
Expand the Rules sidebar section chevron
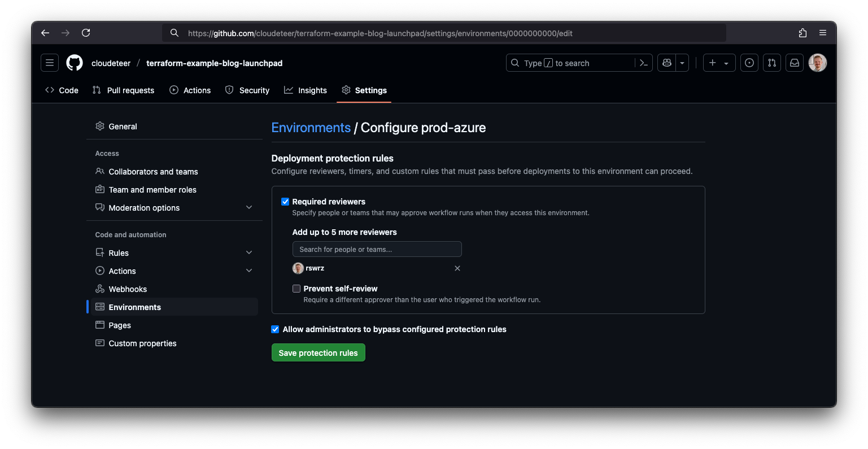249,253
